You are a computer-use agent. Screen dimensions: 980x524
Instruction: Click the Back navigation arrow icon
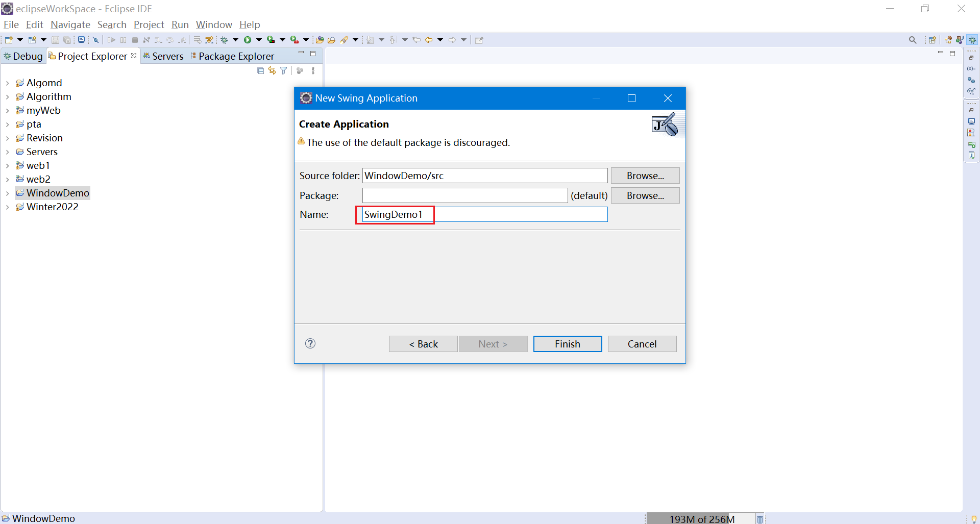(x=429, y=40)
